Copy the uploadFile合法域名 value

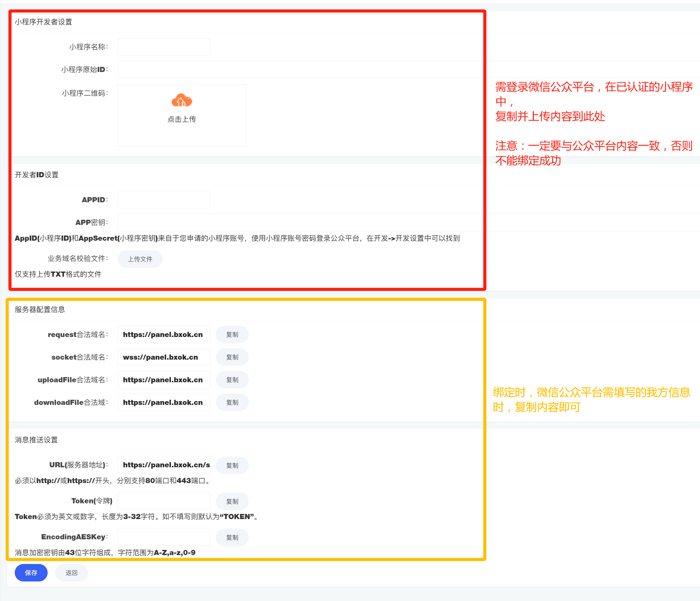pyautogui.click(x=232, y=380)
